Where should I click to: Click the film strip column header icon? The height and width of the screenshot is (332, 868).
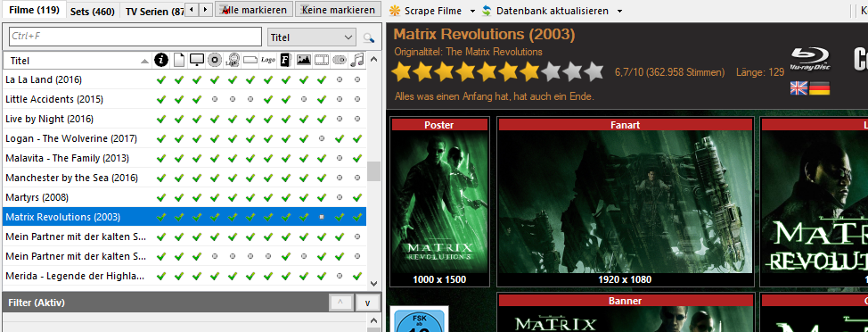322,60
